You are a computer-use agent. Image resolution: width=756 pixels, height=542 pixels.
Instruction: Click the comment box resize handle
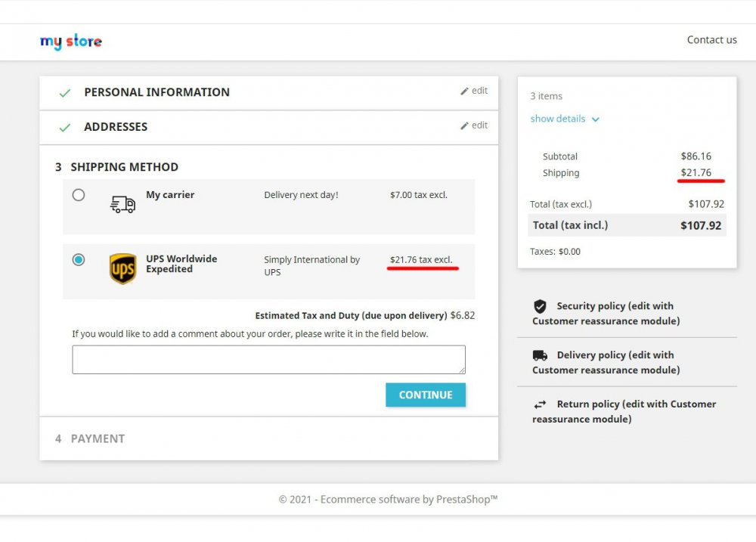tap(462, 370)
